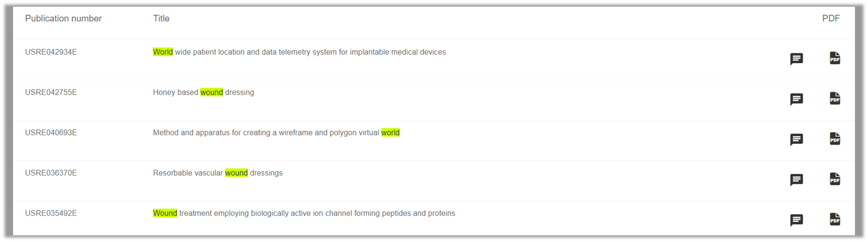
Task: View comment for USRE036370E
Action: pyautogui.click(x=796, y=180)
